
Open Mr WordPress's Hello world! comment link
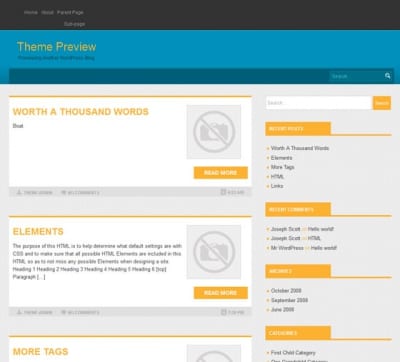coord(324,248)
